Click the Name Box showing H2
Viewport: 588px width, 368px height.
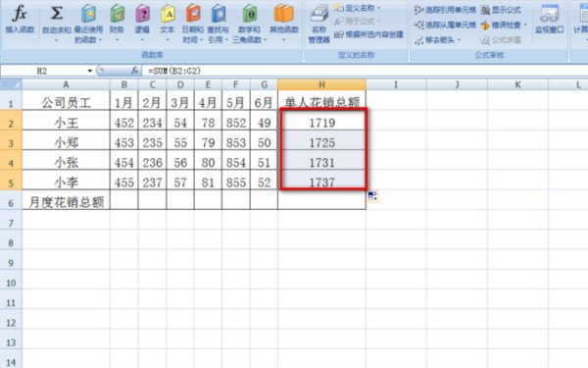(x=42, y=71)
